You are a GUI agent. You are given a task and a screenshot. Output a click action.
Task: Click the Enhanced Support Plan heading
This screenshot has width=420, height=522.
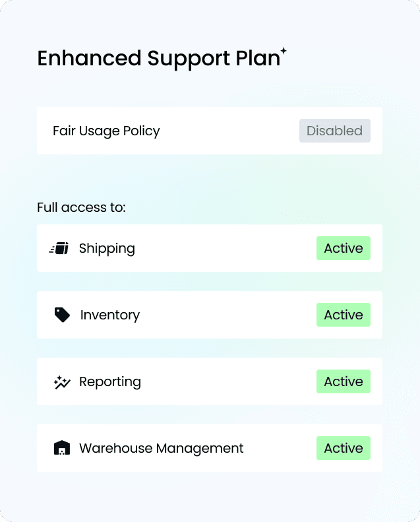[x=158, y=59]
